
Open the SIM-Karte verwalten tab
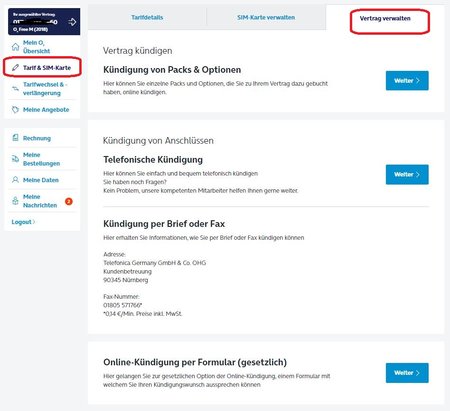(x=266, y=18)
